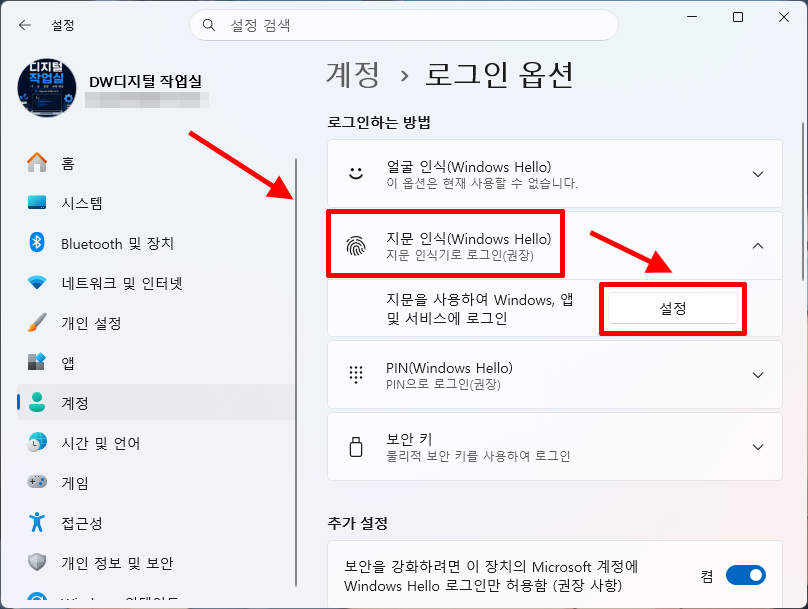808x609 pixels.
Task: Expand the 얼굴 인식 chevron
Action: (x=758, y=174)
